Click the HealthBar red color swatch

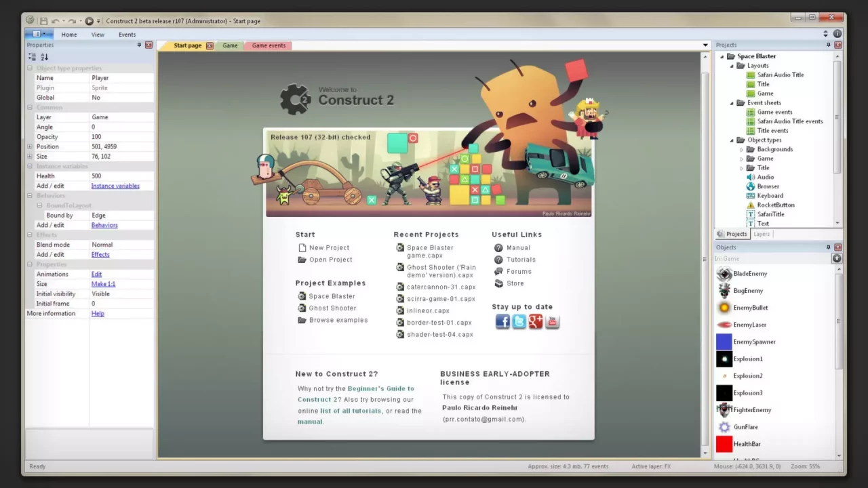pyautogui.click(x=724, y=443)
